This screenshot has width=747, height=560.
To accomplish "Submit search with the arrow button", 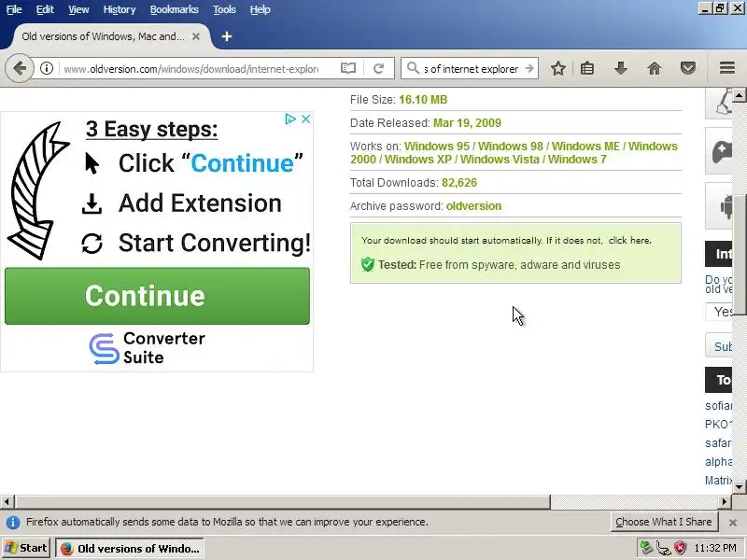I will click(529, 68).
